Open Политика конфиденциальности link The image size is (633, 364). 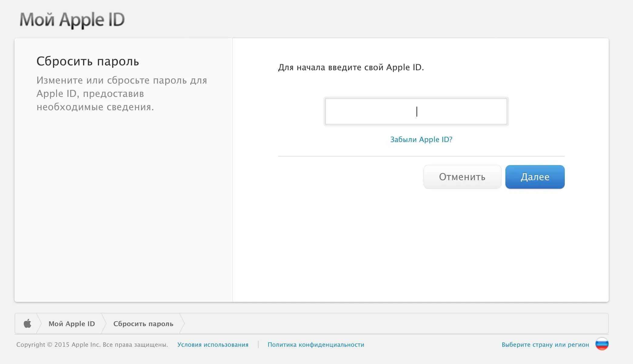pyautogui.click(x=316, y=345)
